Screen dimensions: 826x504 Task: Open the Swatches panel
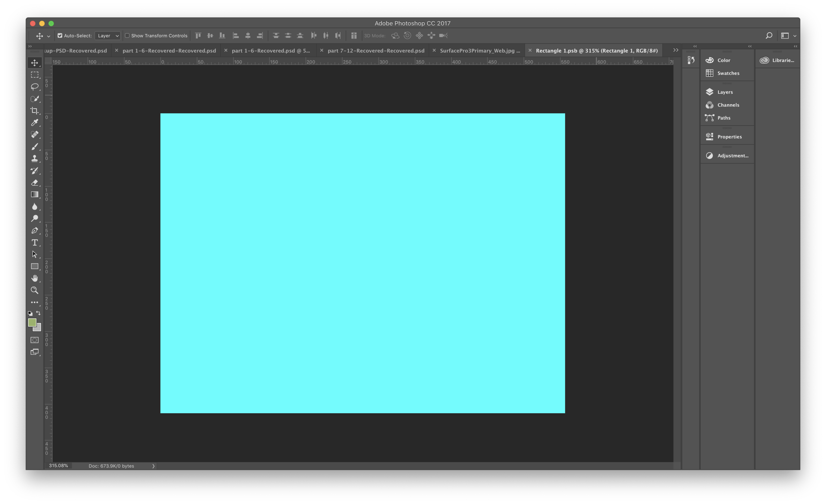tap(728, 73)
